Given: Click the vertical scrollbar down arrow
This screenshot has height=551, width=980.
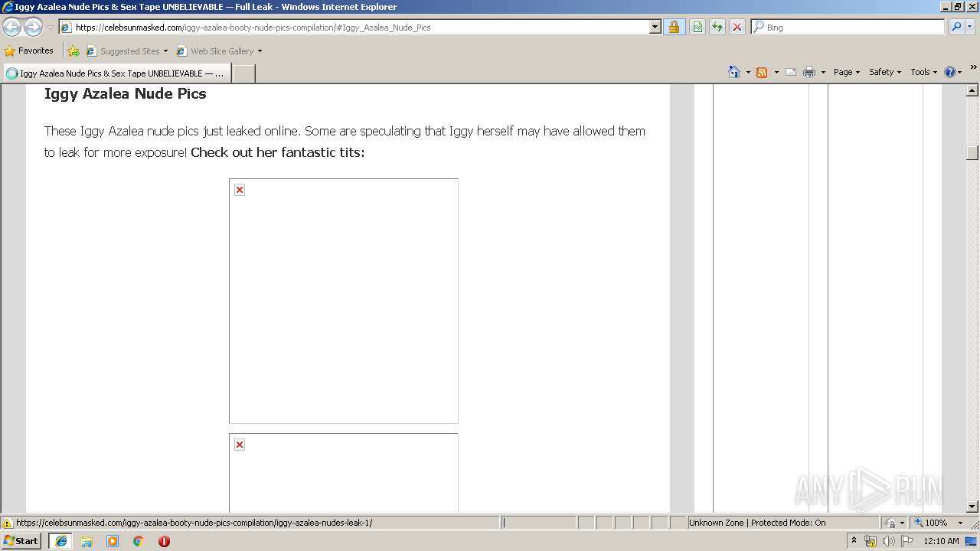Looking at the screenshot, I should click(972, 506).
